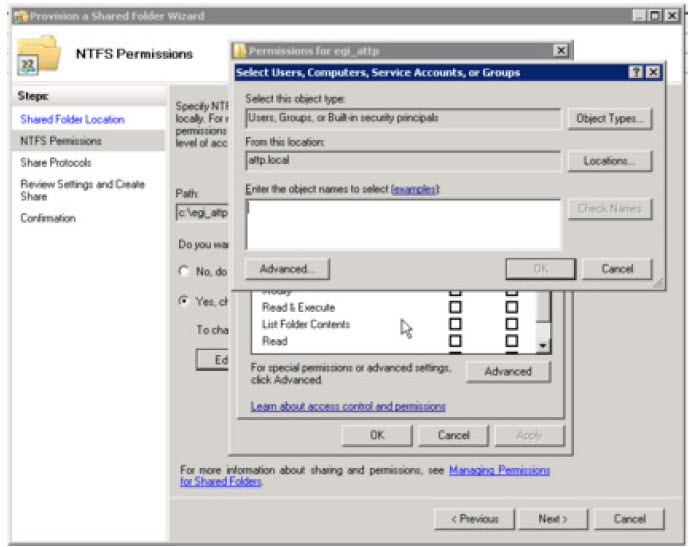Click the attp.local location field
Image resolution: width=689 pixels, height=547 pixels.
pos(403,160)
